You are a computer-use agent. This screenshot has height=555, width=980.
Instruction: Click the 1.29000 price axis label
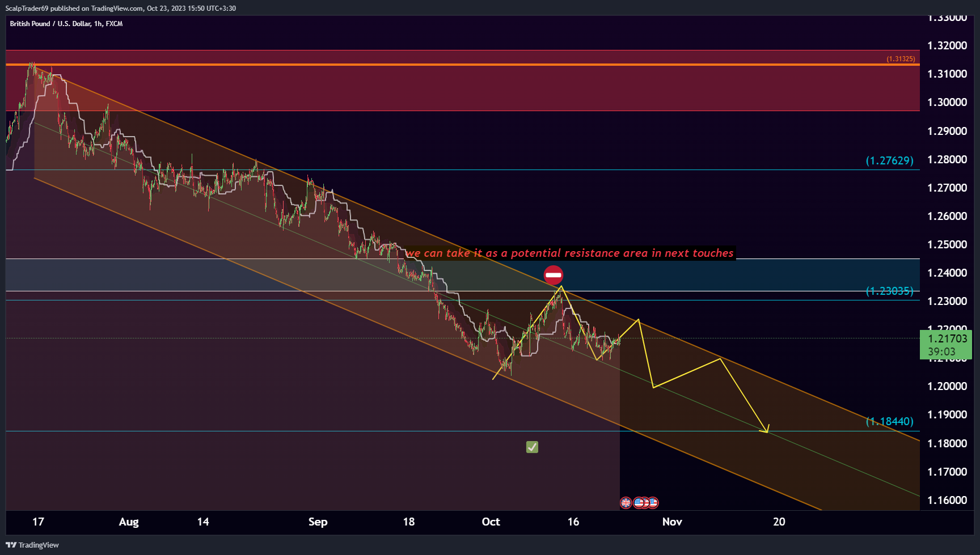coord(947,131)
